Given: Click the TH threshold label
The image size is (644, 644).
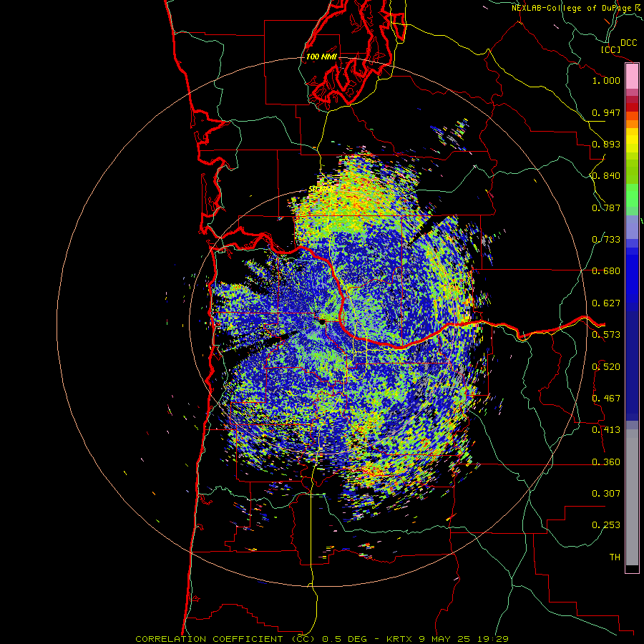Looking at the screenshot, I should pos(615,557).
